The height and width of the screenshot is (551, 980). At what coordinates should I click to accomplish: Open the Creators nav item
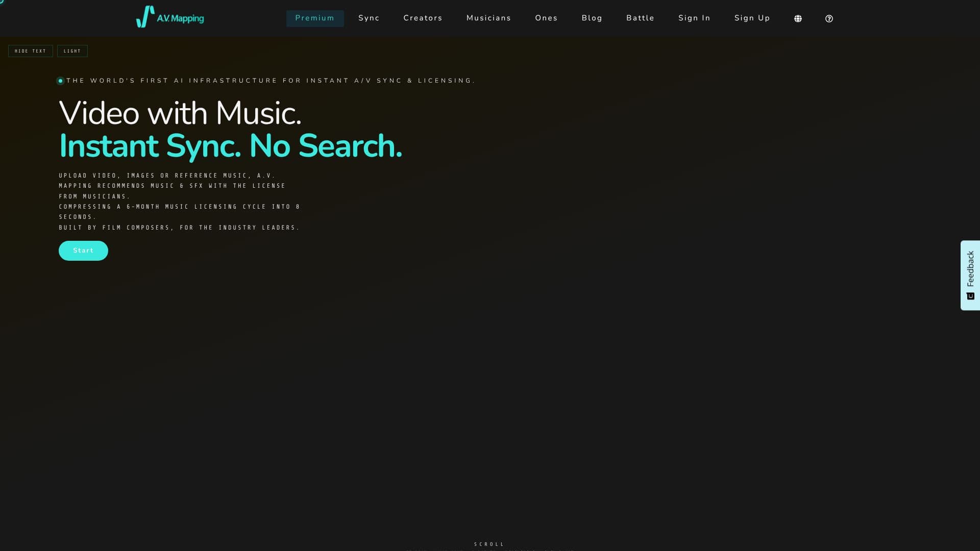pos(423,18)
